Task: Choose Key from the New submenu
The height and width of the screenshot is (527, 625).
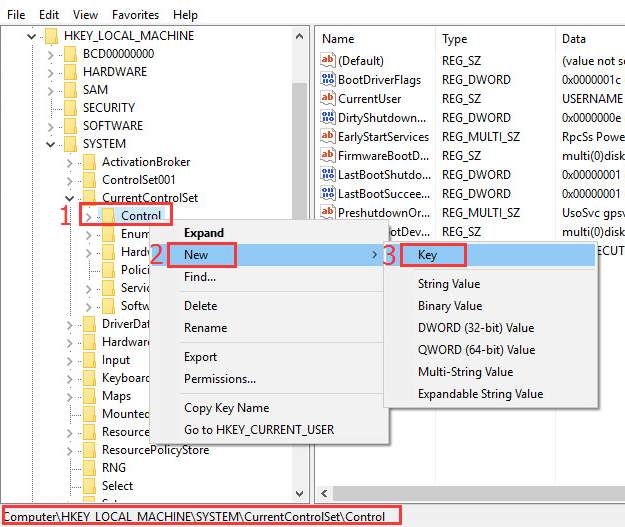Action: (427, 256)
